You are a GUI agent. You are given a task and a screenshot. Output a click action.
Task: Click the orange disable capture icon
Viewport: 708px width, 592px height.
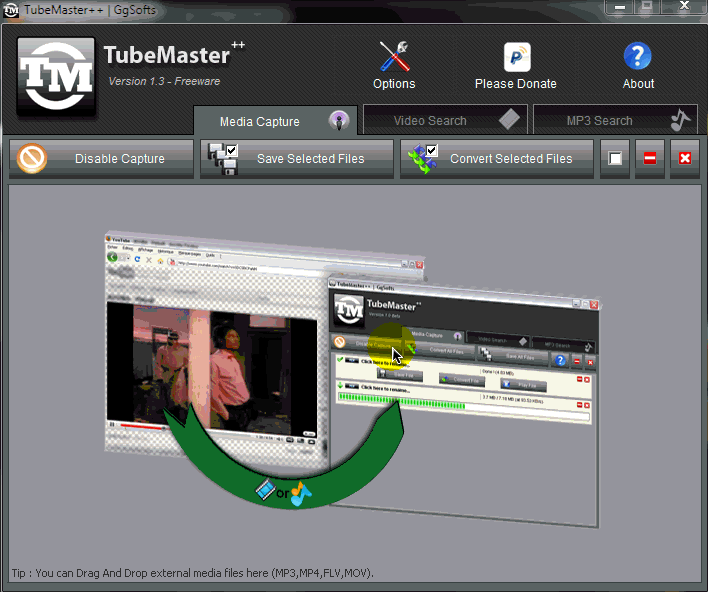[32, 158]
